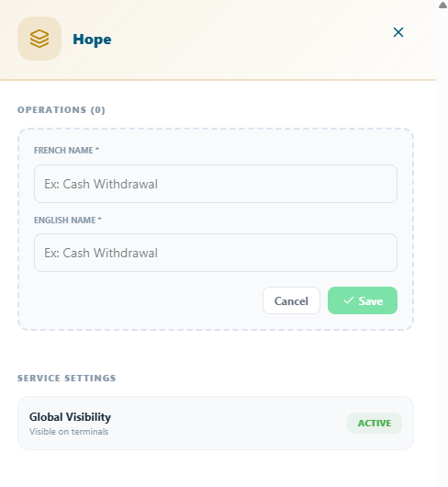448x487 pixels.
Task: Focus the French Name input field
Action: tap(216, 184)
